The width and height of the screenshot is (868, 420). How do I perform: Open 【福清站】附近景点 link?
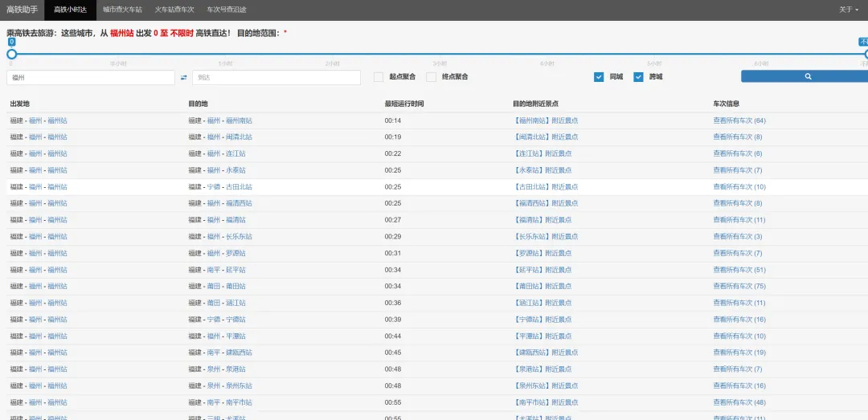[x=542, y=220]
